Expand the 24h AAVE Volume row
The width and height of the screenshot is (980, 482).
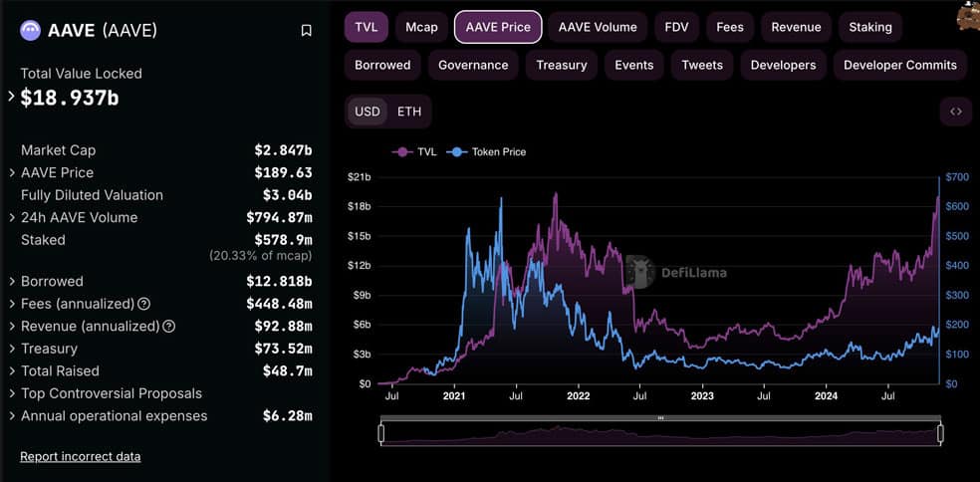pos(12,217)
